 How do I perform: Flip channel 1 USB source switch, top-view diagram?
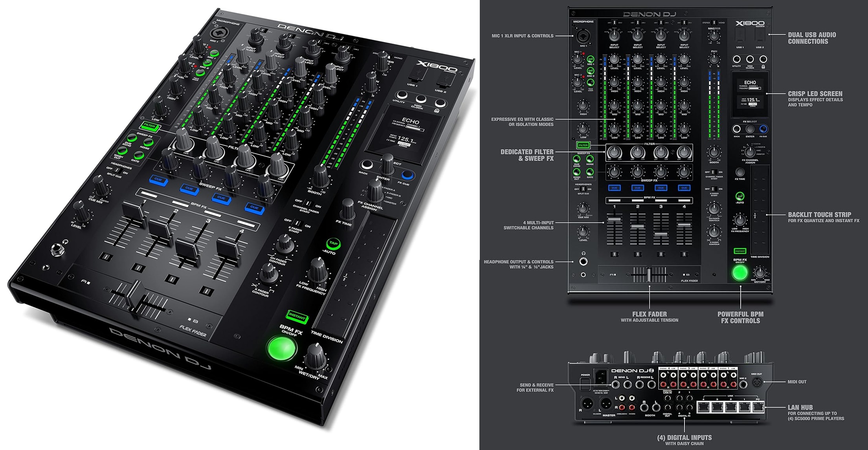click(x=615, y=23)
